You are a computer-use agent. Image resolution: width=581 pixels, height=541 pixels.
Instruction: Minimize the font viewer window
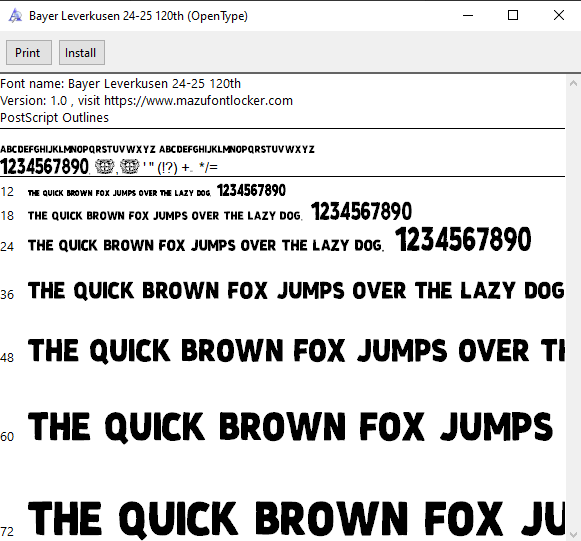point(468,16)
